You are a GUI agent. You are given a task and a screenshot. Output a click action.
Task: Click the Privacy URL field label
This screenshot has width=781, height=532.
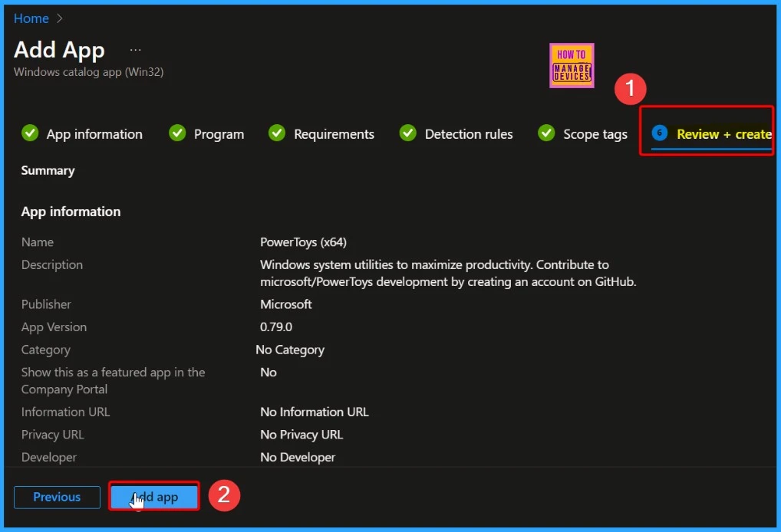(52, 435)
